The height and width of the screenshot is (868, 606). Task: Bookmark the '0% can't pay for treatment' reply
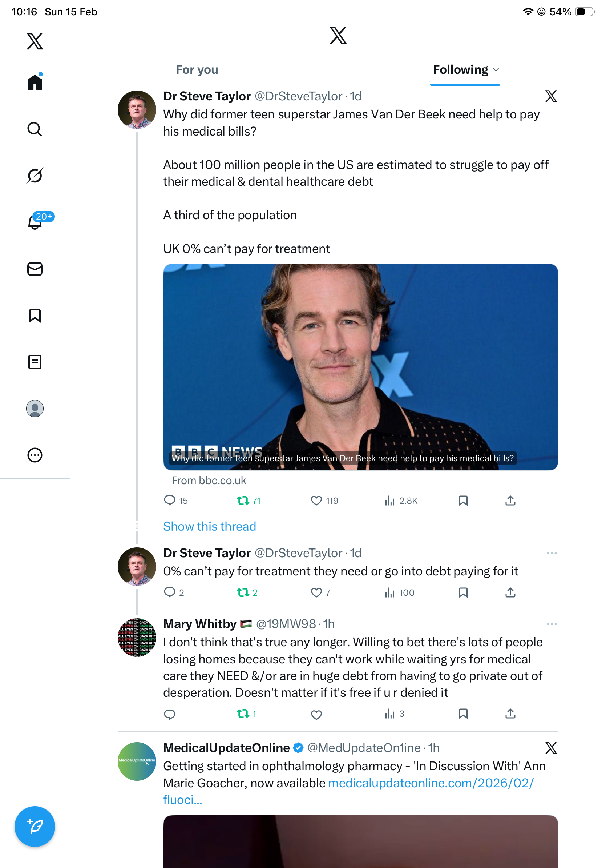[463, 592]
